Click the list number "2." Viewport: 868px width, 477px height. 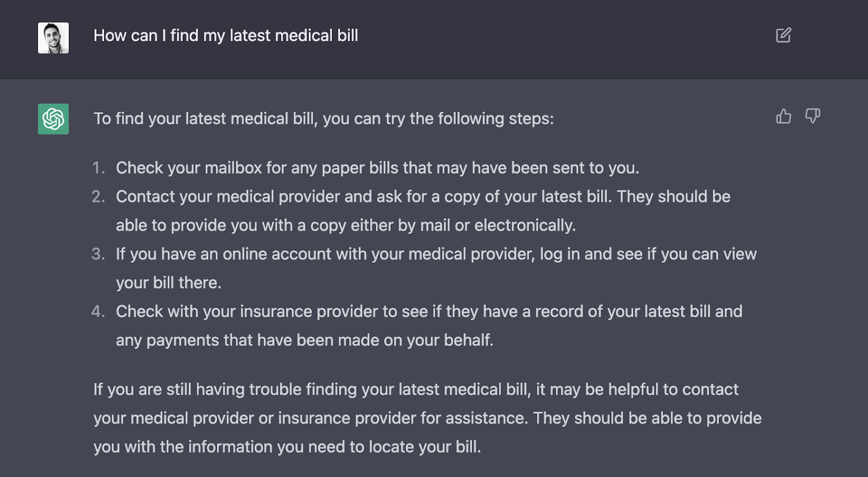pos(98,196)
